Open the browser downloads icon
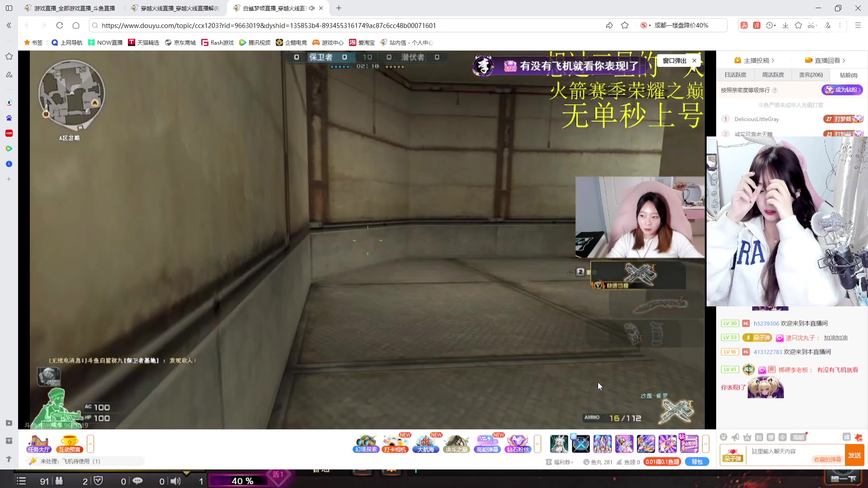 pyautogui.click(x=785, y=25)
